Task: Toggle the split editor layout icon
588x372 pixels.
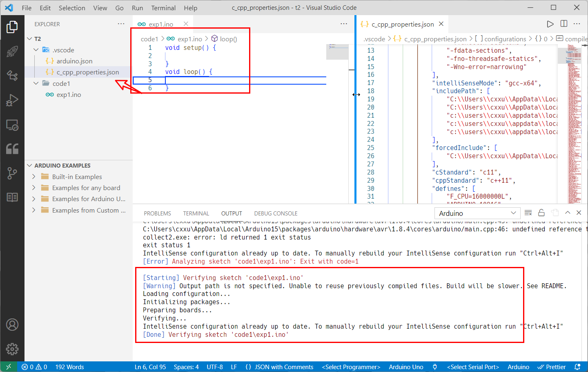Action: tap(563, 24)
